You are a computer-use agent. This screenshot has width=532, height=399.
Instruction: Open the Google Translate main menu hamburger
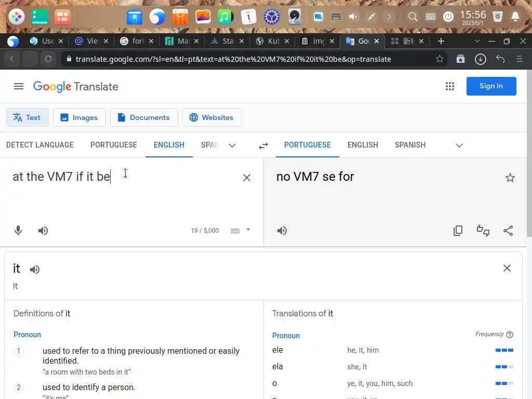(19, 87)
